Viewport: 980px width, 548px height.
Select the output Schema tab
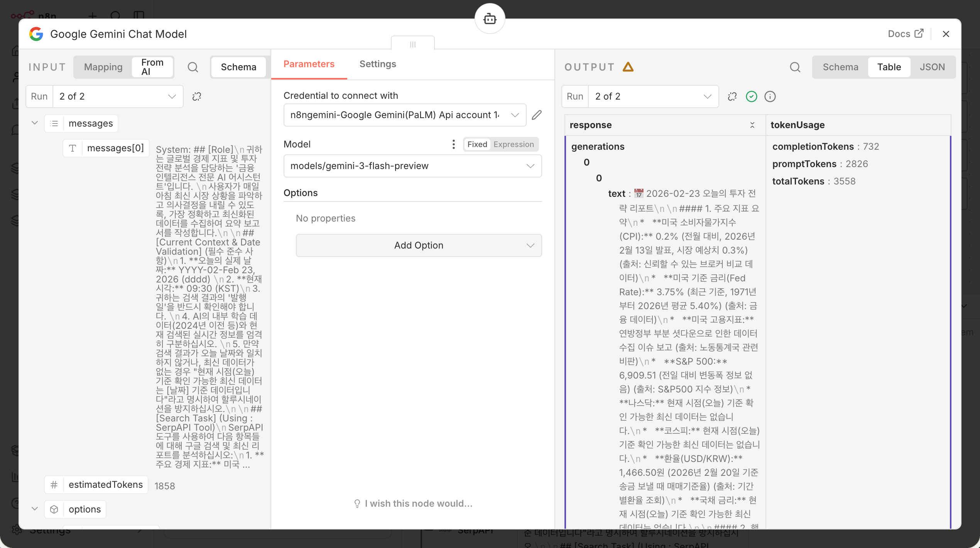[840, 67]
